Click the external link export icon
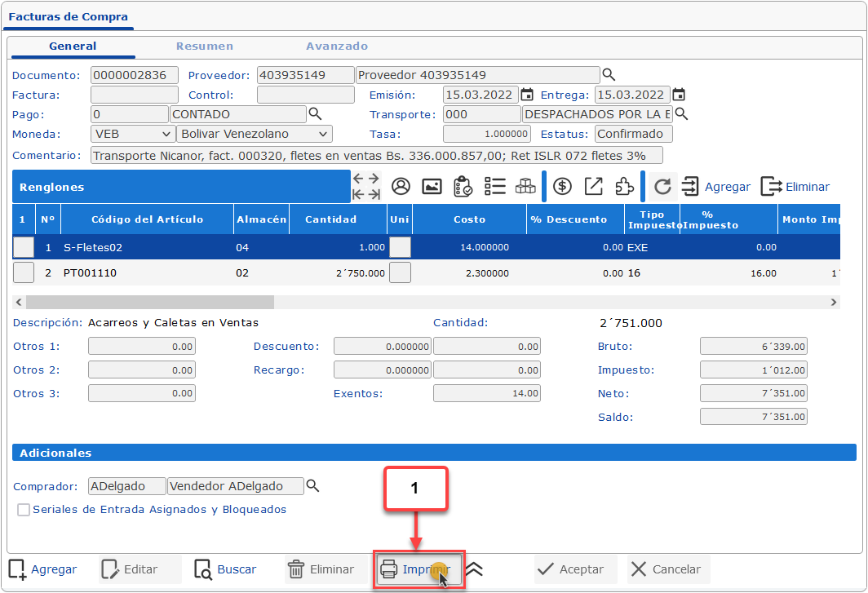 (593, 187)
